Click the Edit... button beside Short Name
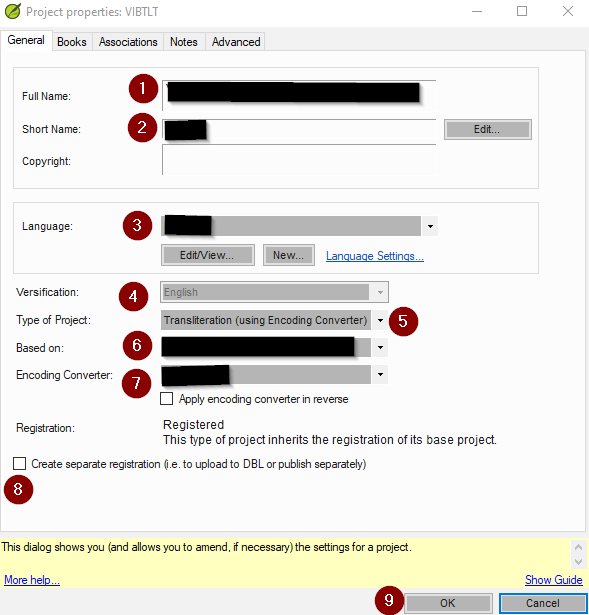Screen dimensions: 589x615 pos(487,129)
